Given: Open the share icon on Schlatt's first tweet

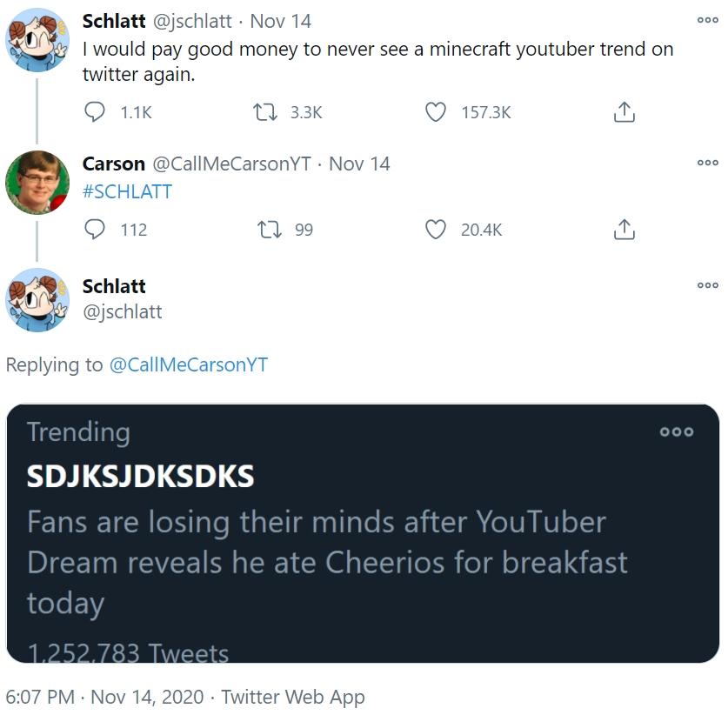Looking at the screenshot, I should click(623, 111).
